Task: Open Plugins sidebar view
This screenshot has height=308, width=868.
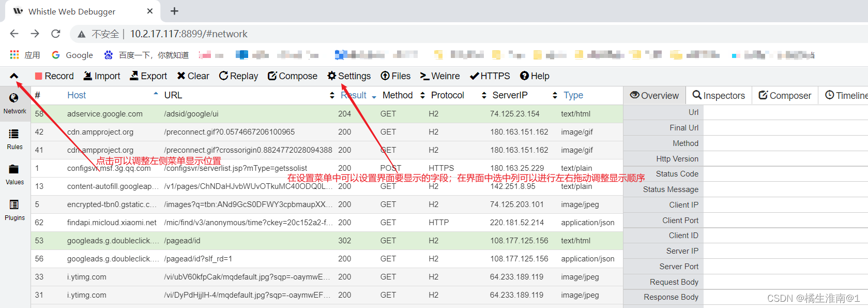Action: [x=14, y=210]
